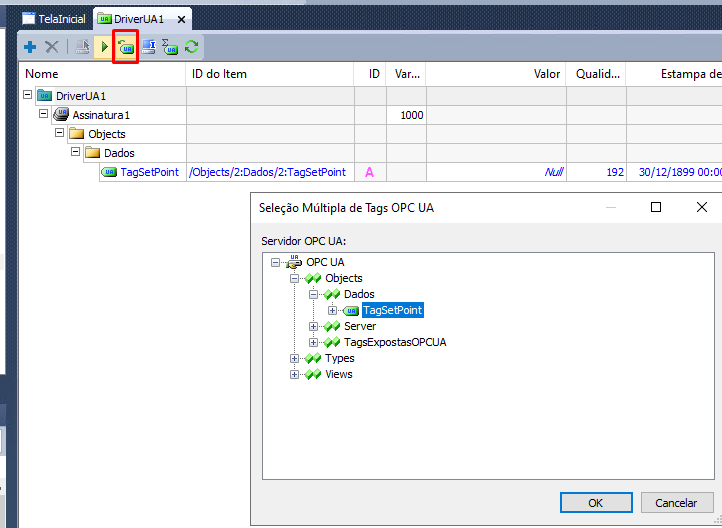Click the sigma UA tag count icon

pyautogui.click(x=170, y=47)
